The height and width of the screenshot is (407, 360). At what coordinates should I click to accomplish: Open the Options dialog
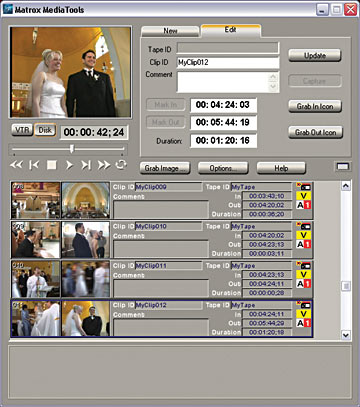coord(223,168)
